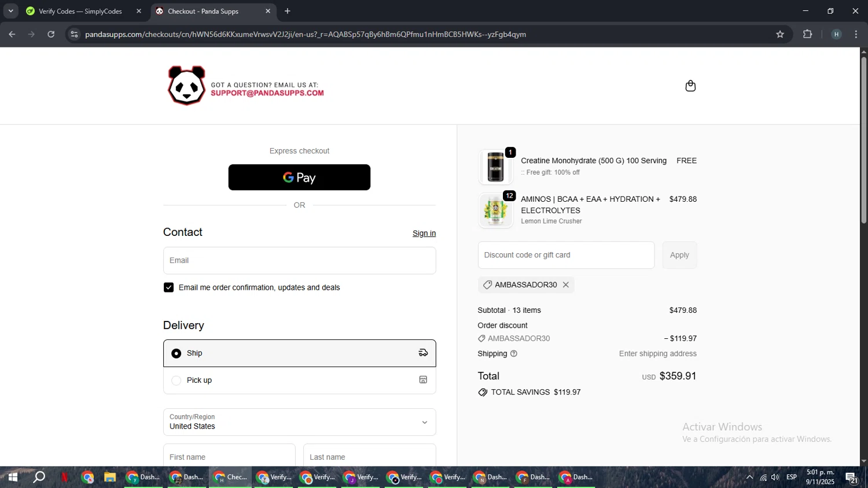Viewport: 868px width, 488px height.
Task: Focus the Last name field
Action: 369,457
